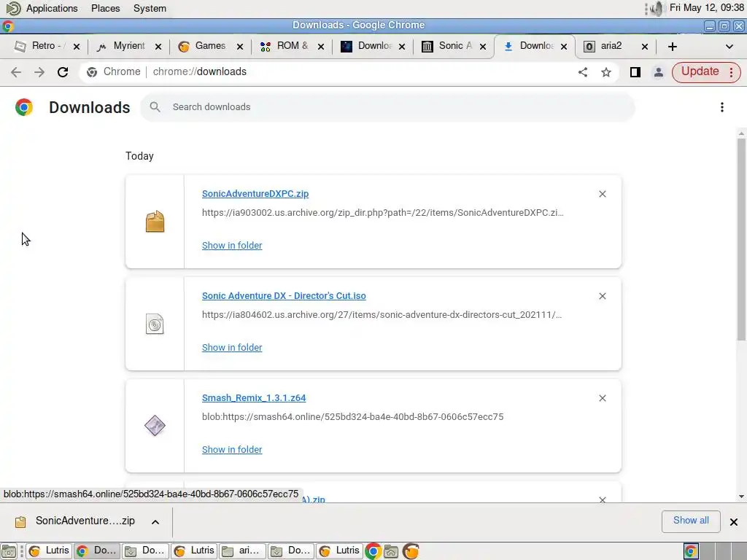This screenshot has width=747, height=560.
Task: Show SonicAdventureDXPC.zip in folder
Action: click(232, 245)
